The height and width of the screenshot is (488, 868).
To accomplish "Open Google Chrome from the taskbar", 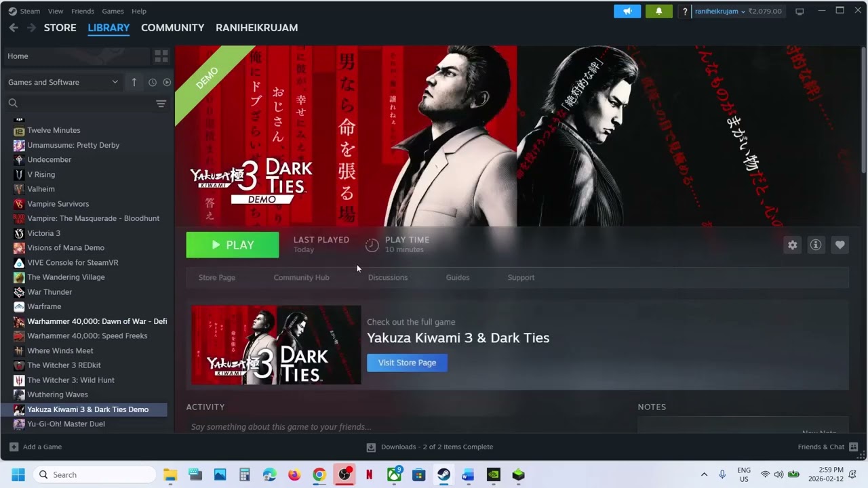I will coord(319,474).
